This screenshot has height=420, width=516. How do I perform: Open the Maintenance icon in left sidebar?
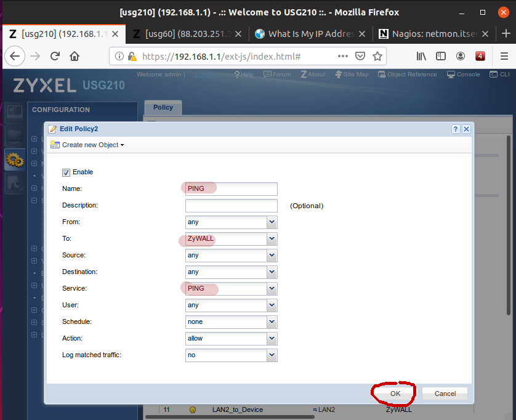point(14,184)
